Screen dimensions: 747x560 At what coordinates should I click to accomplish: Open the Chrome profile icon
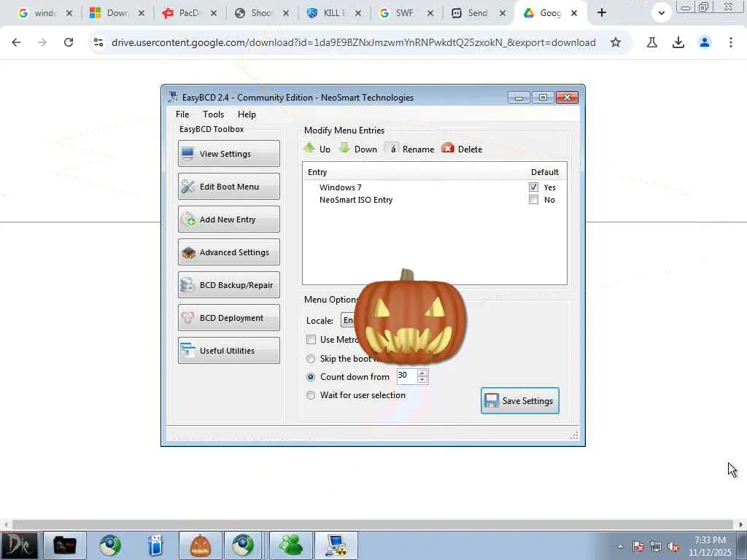coord(705,42)
